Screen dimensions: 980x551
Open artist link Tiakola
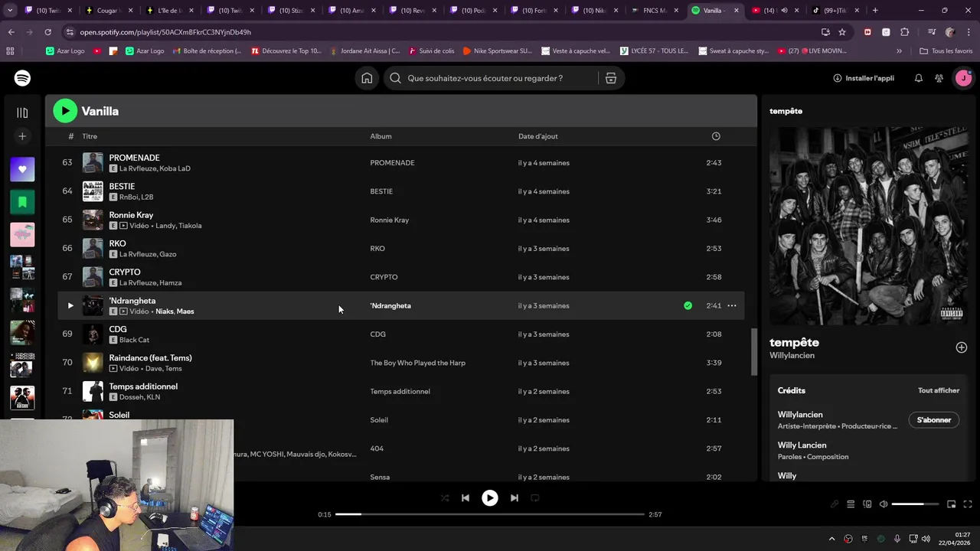pyautogui.click(x=190, y=226)
